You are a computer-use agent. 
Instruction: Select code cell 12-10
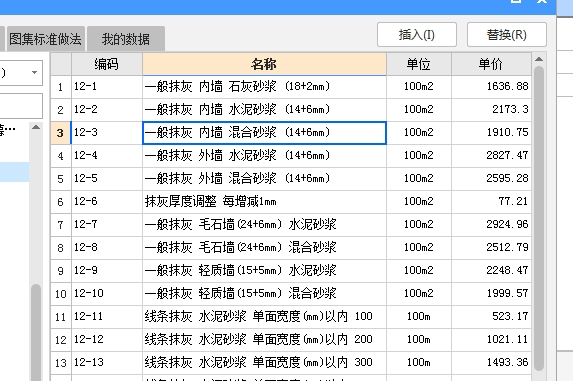pos(107,294)
